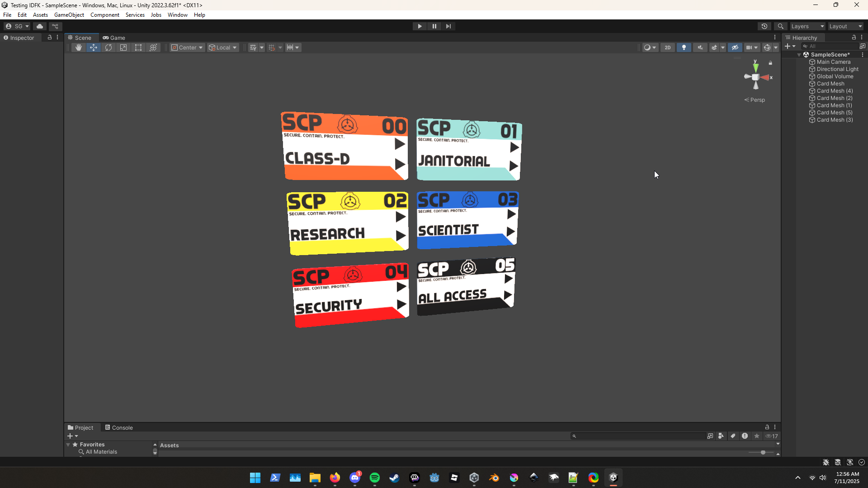
Task: Click the cache server status icon
Action: (x=838, y=462)
